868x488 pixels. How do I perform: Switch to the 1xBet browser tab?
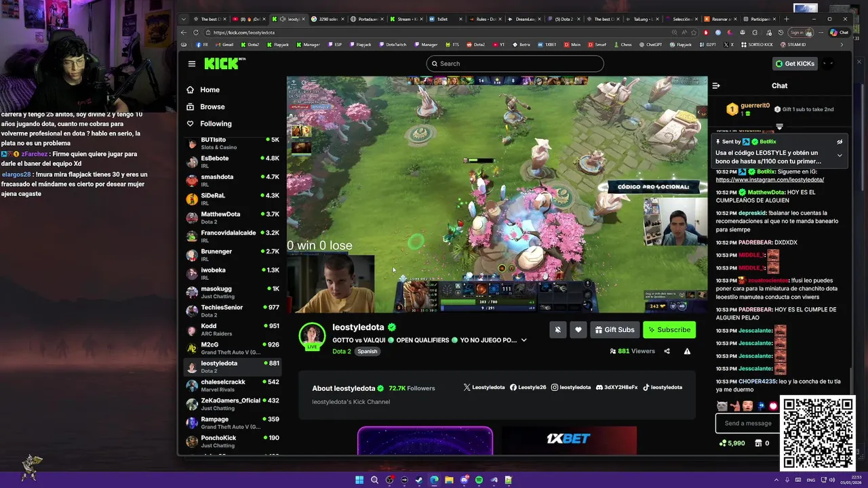click(446, 19)
